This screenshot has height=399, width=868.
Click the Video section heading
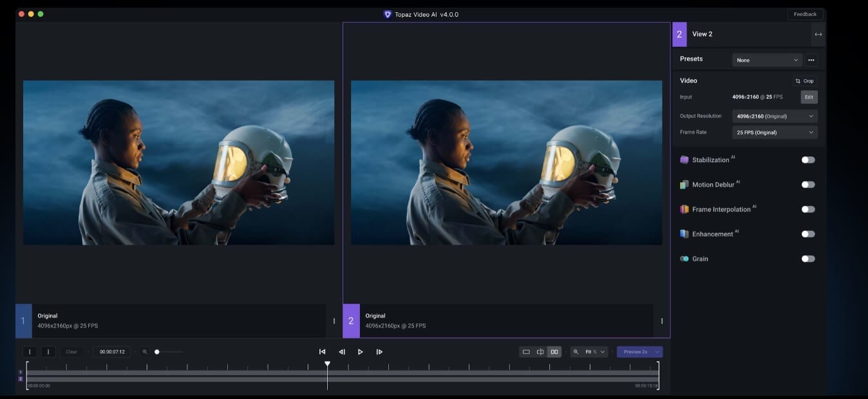click(x=688, y=80)
